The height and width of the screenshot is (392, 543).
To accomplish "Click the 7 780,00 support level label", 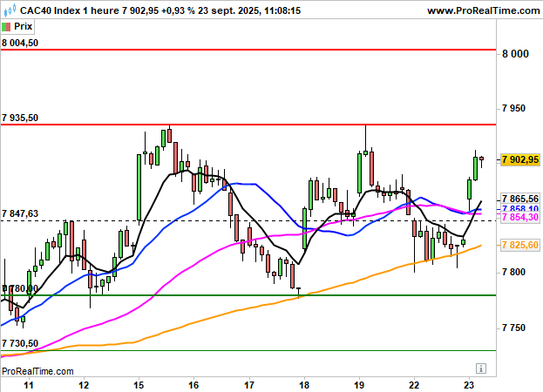I will pyautogui.click(x=20, y=288).
